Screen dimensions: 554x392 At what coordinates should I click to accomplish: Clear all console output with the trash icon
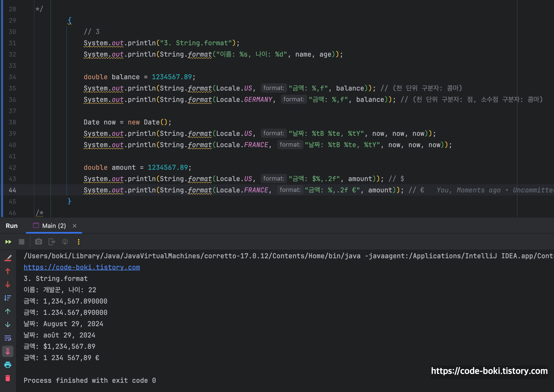8,378
